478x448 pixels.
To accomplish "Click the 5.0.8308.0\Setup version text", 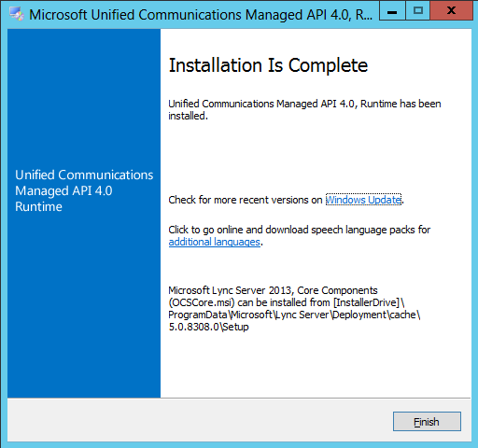I will [x=208, y=327].
